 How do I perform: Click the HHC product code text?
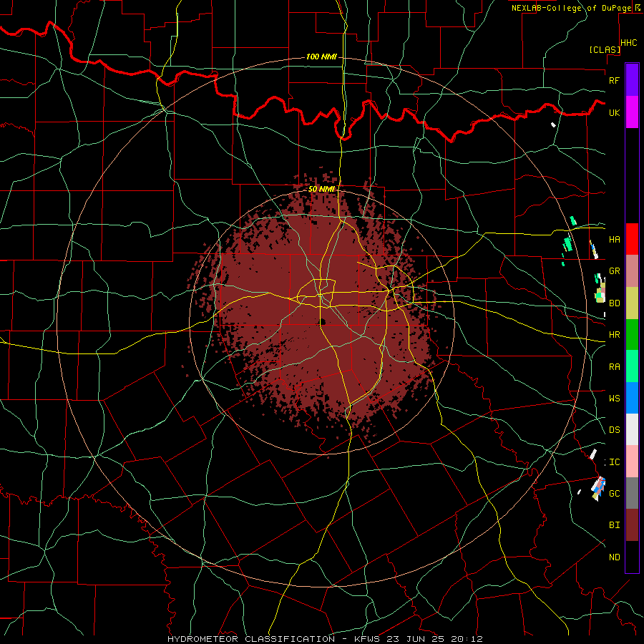pyautogui.click(x=629, y=43)
